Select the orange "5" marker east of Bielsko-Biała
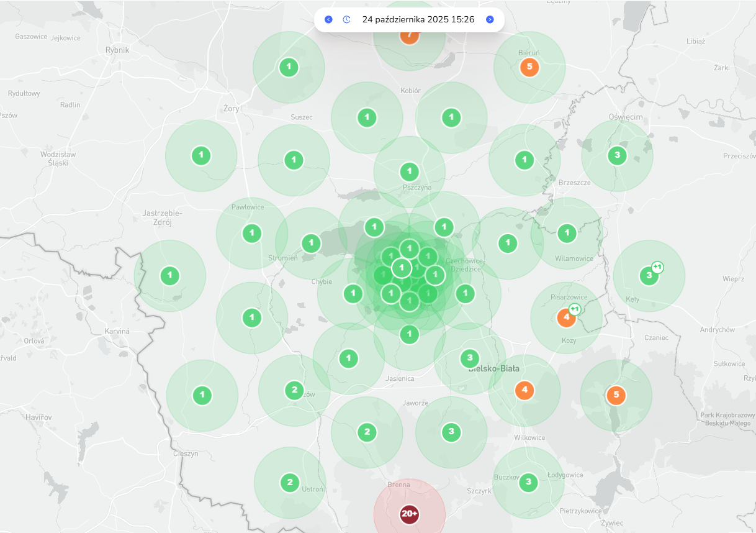The image size is (756, 533). click(615, 394)
